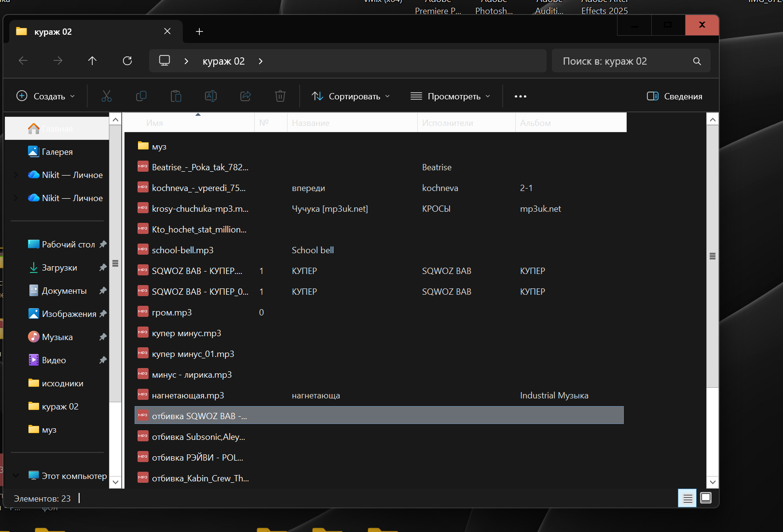The width and height of the screenshot is (783, 532).
Task: Open Музыка in the sidebar
Action: coord(57,337)
